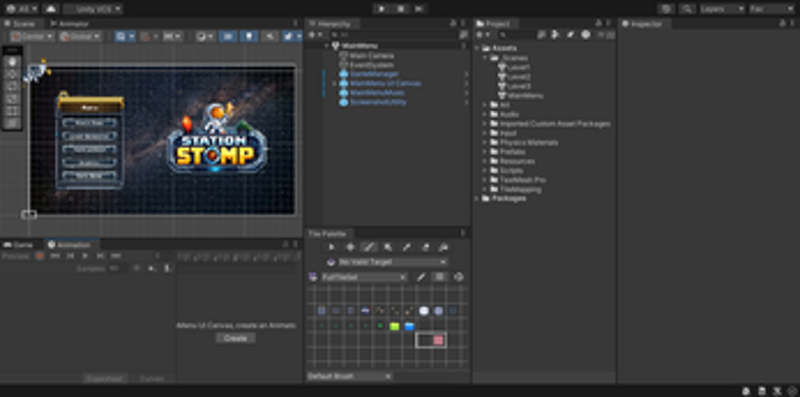The image size is (800, 397).
Task: Switch to the Animator tab
Action: [x=70, y=23]
